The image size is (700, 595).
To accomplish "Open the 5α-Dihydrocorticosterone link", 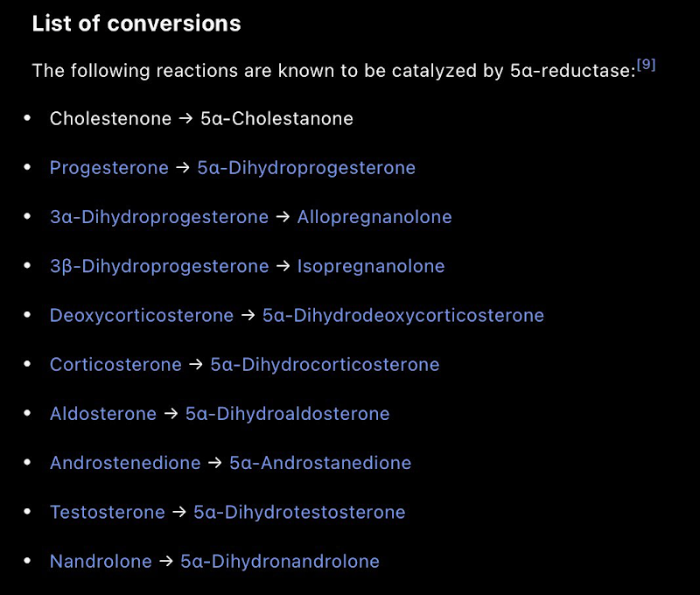I will (325, 364).
